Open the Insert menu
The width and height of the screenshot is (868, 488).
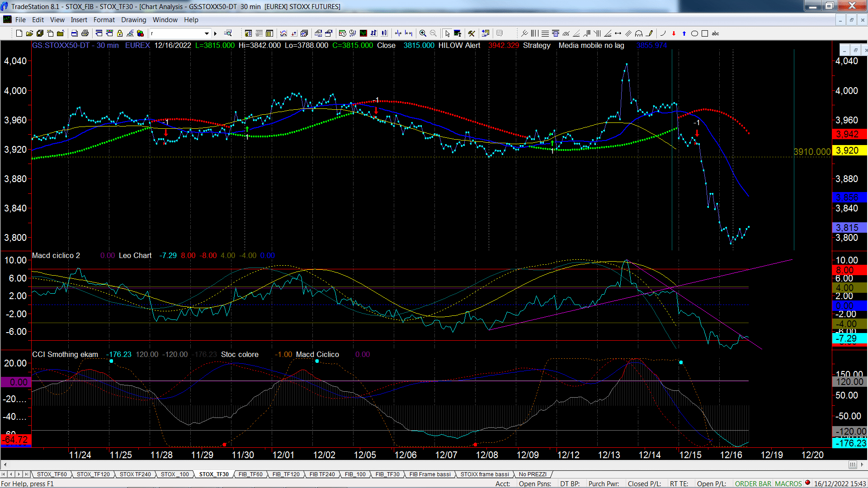point(79,20)
